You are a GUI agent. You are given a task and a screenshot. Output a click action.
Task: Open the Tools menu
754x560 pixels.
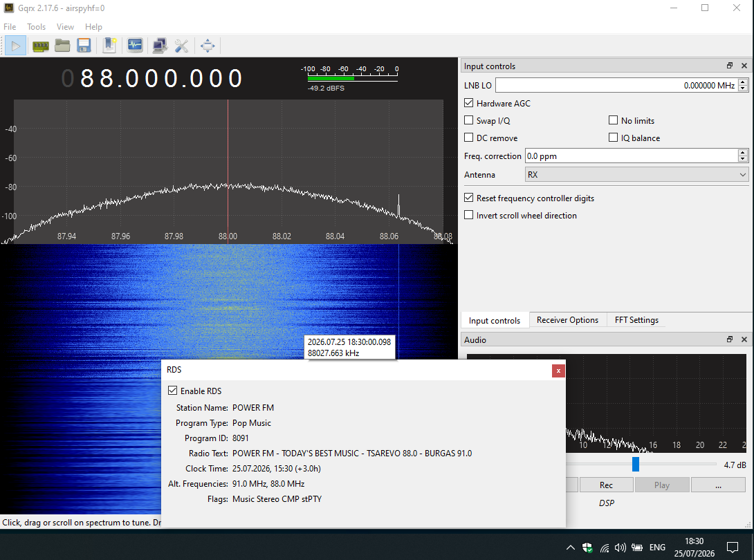pos(36,27)
